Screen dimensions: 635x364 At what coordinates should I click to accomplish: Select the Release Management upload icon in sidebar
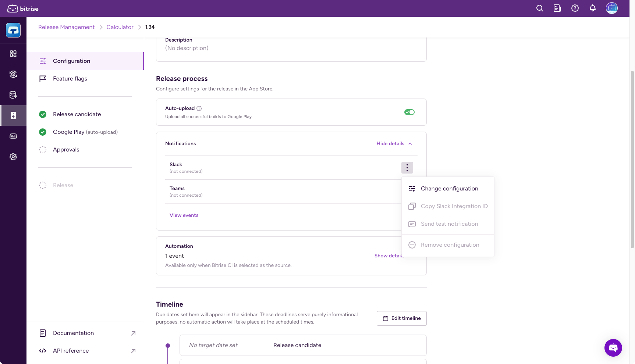click(13, 115)
